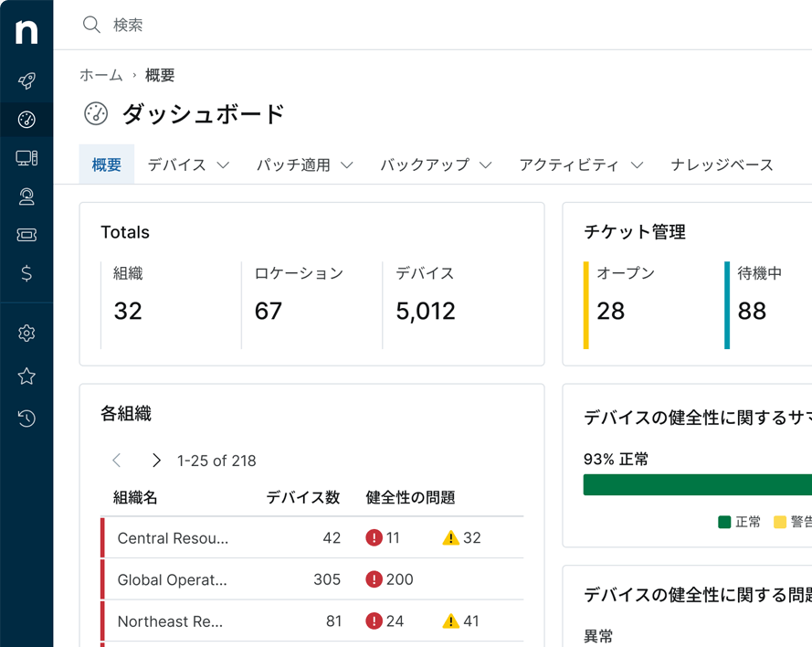Click the gauge icon beside ダッシュボード title

[96, 113]
